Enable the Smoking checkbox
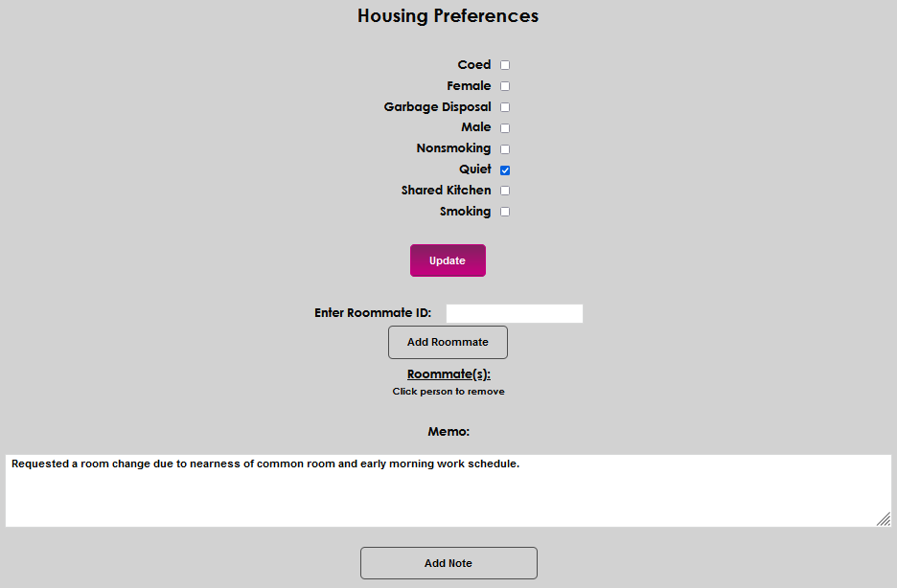 click(504, 211)
